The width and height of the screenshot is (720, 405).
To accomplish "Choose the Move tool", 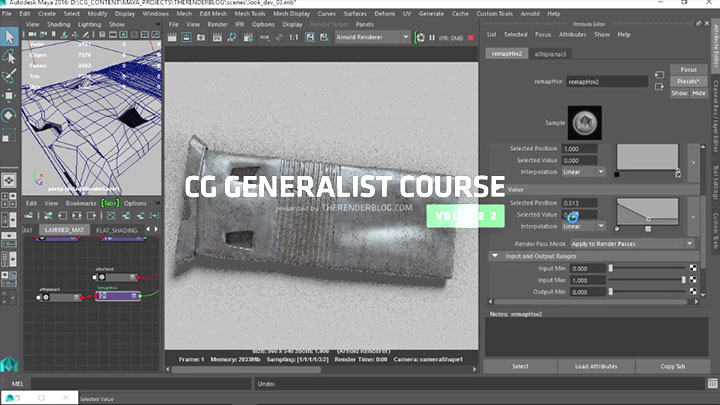I will point(9,96).
